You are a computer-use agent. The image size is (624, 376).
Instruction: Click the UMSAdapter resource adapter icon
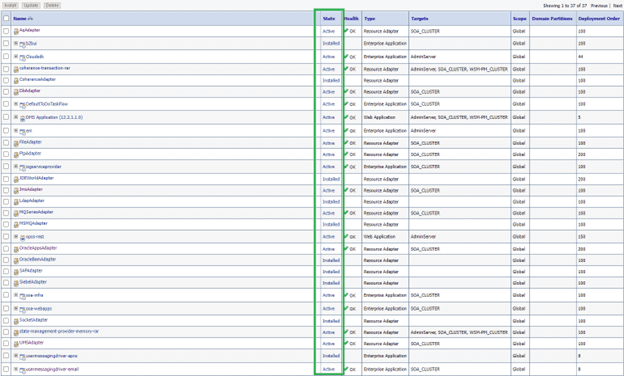[16, 344]
